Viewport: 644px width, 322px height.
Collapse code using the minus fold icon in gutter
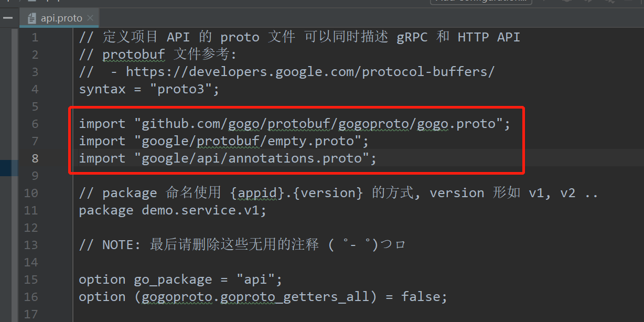click(8, 17)
